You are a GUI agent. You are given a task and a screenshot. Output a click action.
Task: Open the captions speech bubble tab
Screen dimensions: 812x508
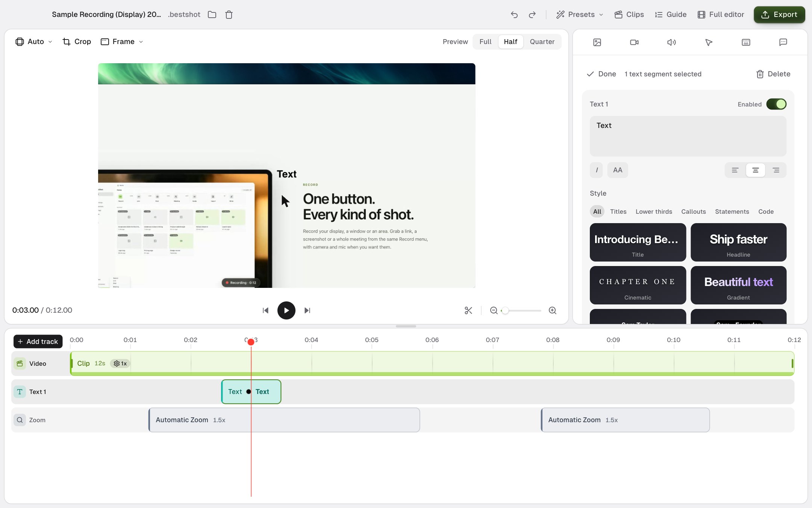click(783, 42)
